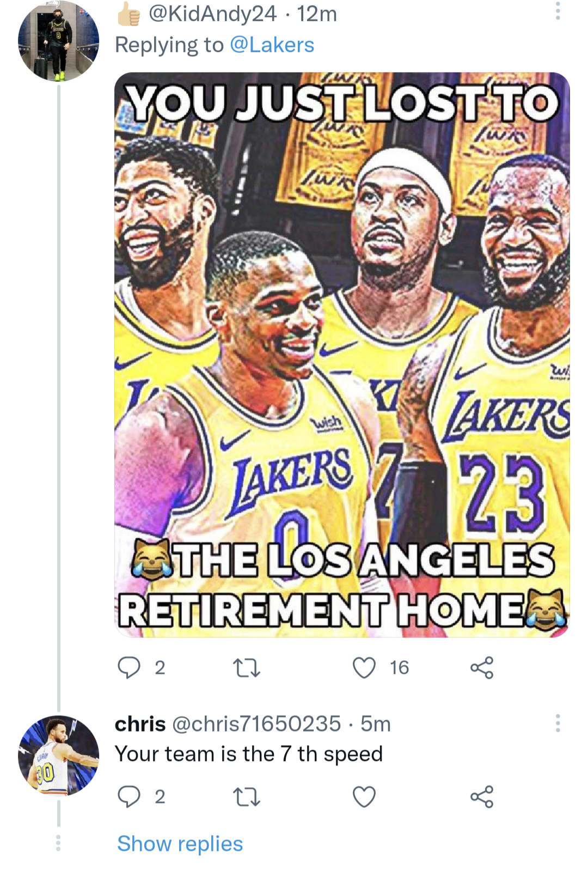Open the more options menu on chris's tweet

click(558, 723)
